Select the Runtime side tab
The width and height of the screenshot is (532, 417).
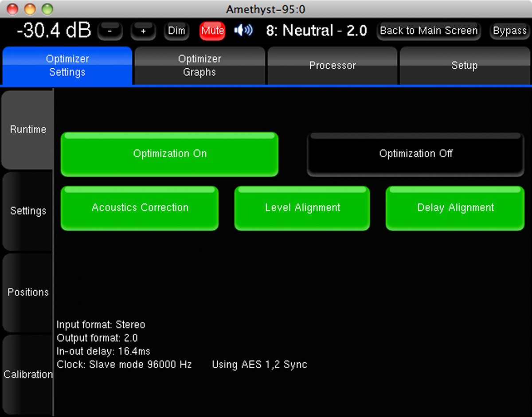point(28,129)
